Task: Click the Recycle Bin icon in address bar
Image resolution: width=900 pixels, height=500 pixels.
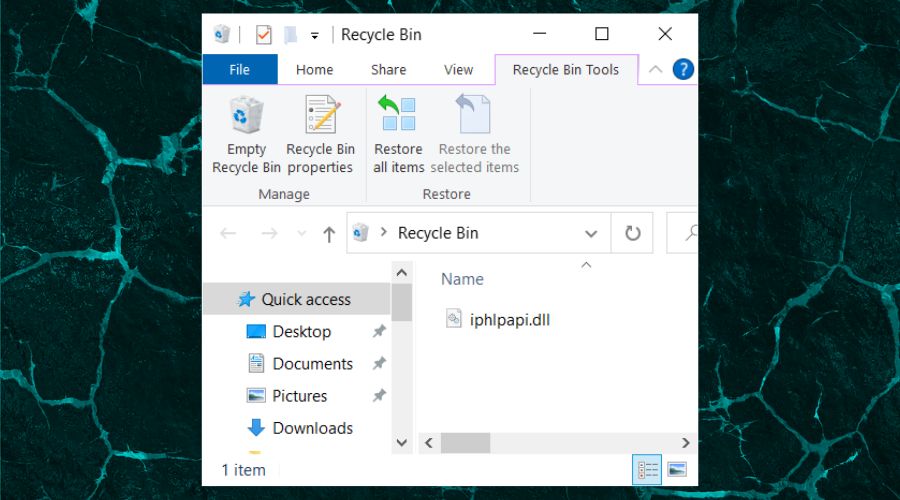Action: pos(360,232)
